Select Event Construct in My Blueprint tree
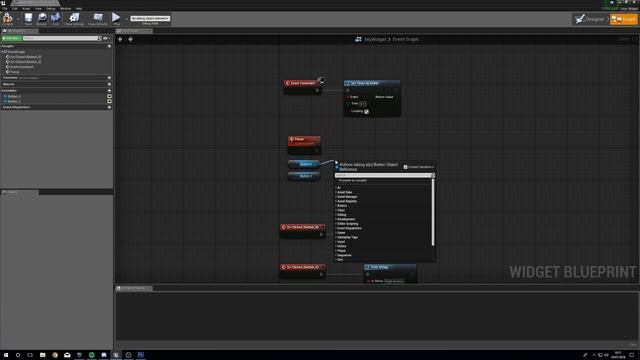The height and width of the screenshot is (360, 640). pos(22,67)
